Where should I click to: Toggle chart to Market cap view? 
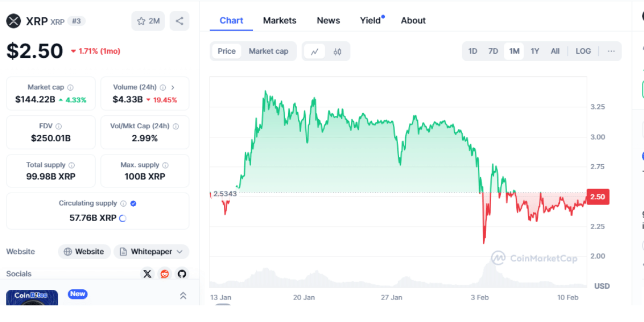click(x=268, y=51)
